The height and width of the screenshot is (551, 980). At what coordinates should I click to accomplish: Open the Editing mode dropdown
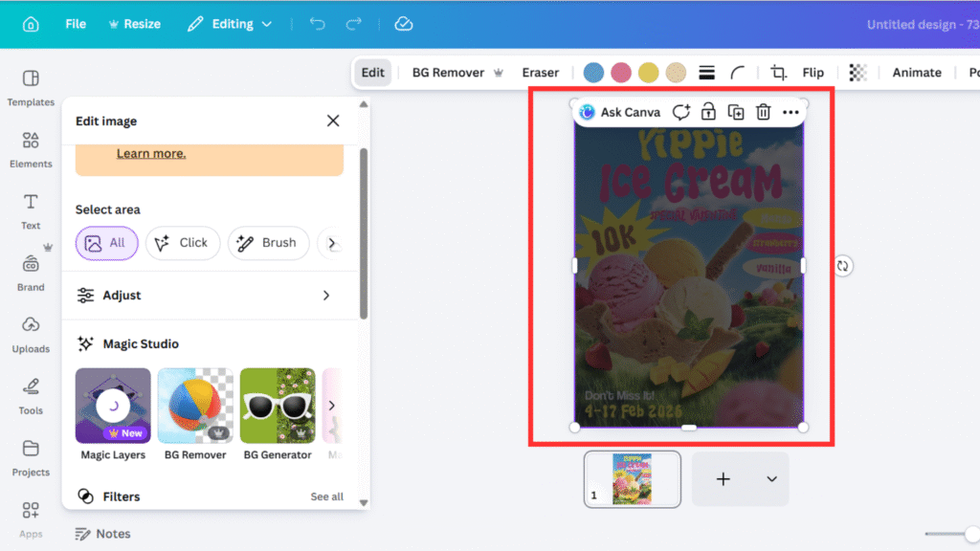(231, 24)
